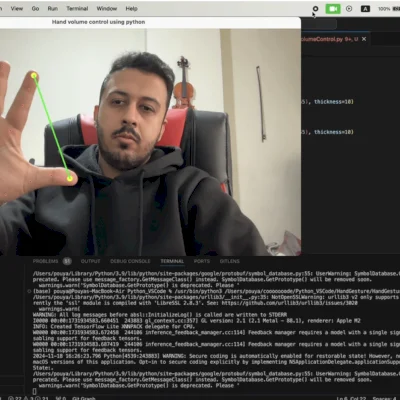The width and height of the screenshot is (400, 400).
Task: Click the screen recording icon in menu bar
Action: [x=315, y=9]
